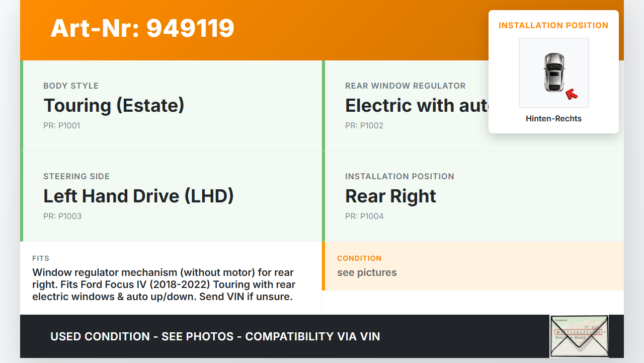The width and height of the screenshot is (644, 363).
Task: Click the Used Condition footer banner text
Action: point(215,336)
